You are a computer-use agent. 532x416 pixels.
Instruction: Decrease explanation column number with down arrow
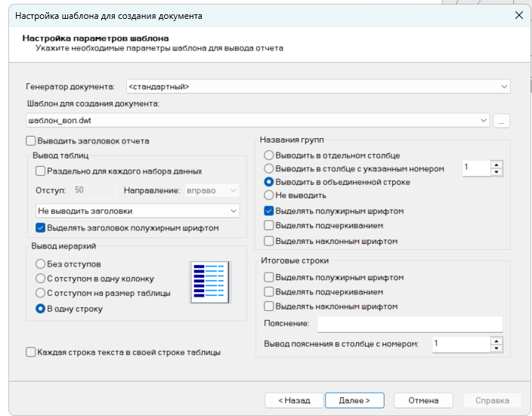point(496,348)
